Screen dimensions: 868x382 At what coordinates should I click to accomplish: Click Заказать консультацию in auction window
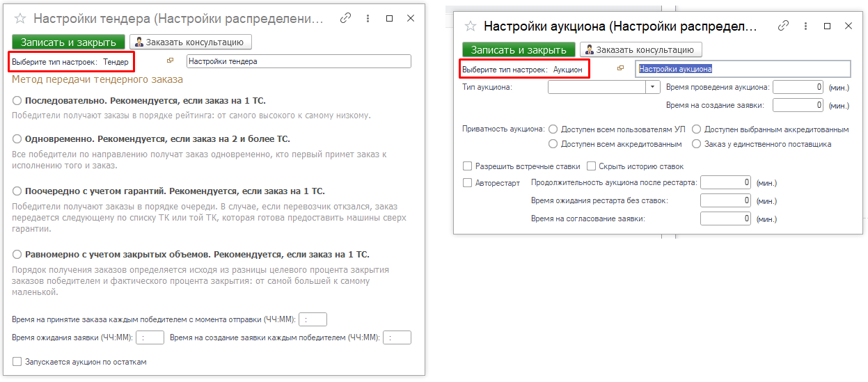(641, 49)
